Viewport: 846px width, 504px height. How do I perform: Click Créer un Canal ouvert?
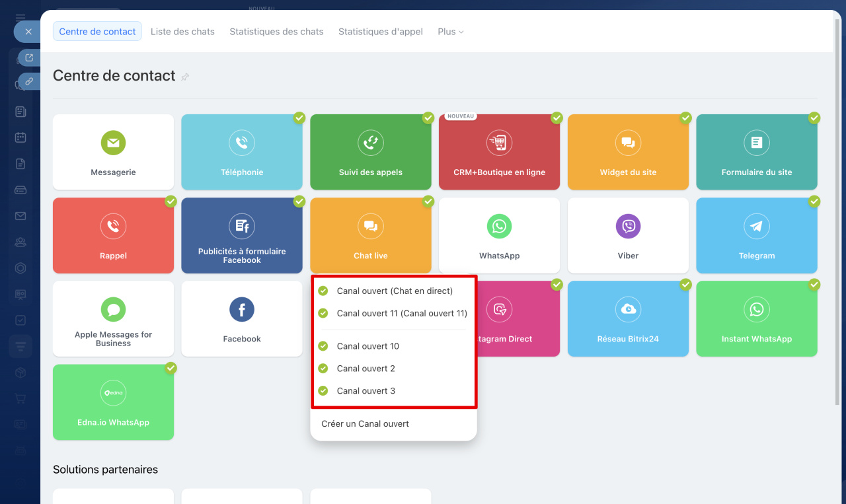tap(365, 423)
